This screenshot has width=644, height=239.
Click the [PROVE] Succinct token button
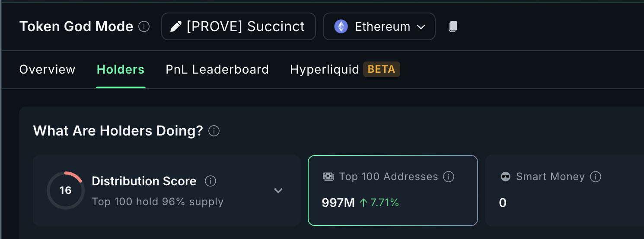pos(239,26)
